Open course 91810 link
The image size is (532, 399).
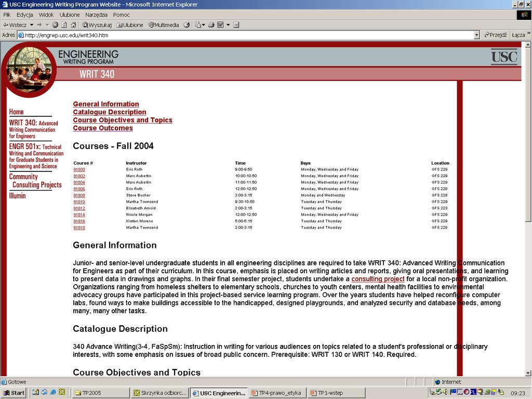pos(79,202)
